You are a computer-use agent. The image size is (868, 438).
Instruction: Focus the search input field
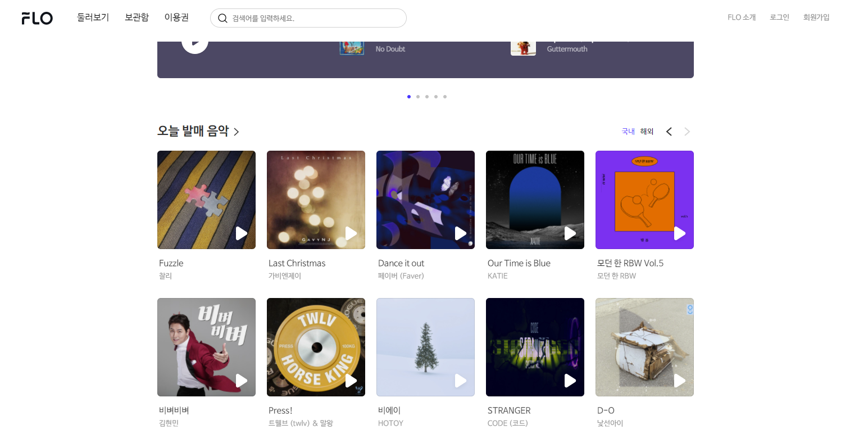tap(315, 18)
